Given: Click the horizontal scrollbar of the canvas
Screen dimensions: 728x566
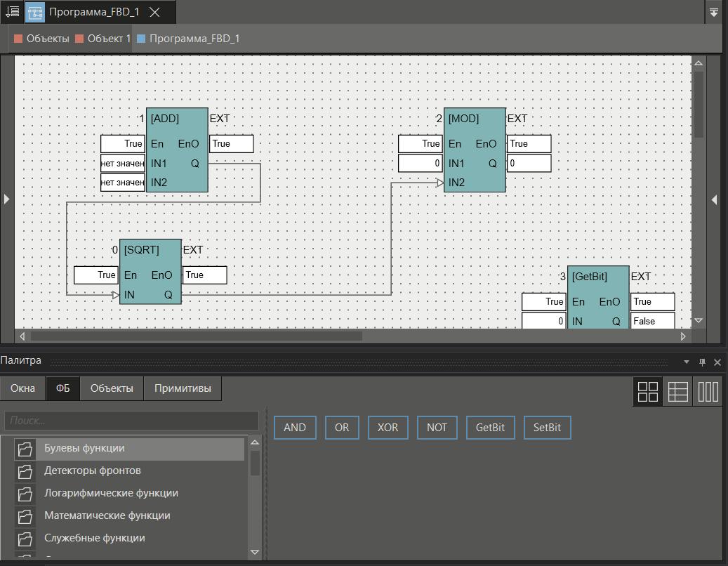Looking at the screenshot, I should click(x=197, y=336).
